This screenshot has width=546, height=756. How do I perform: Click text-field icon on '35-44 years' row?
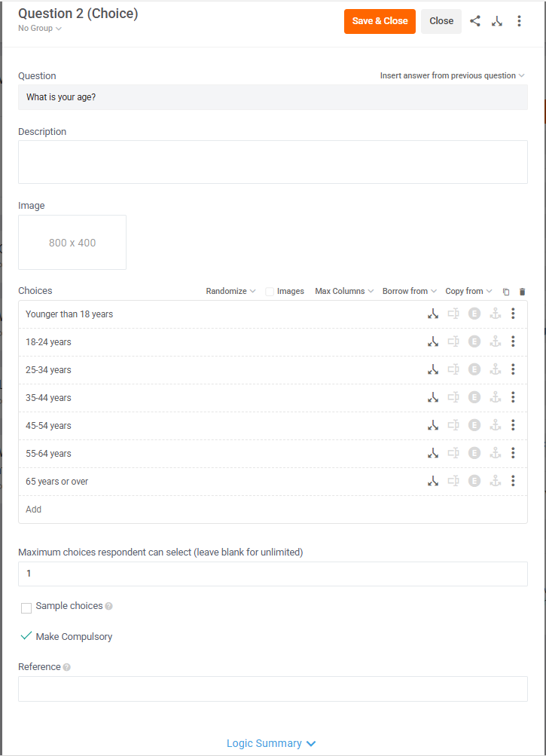453,398
